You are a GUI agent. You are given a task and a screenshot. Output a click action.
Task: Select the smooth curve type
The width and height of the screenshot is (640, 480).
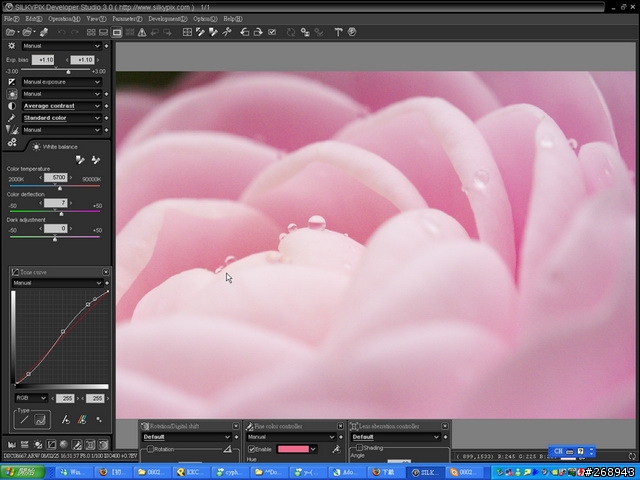[40, 420]
